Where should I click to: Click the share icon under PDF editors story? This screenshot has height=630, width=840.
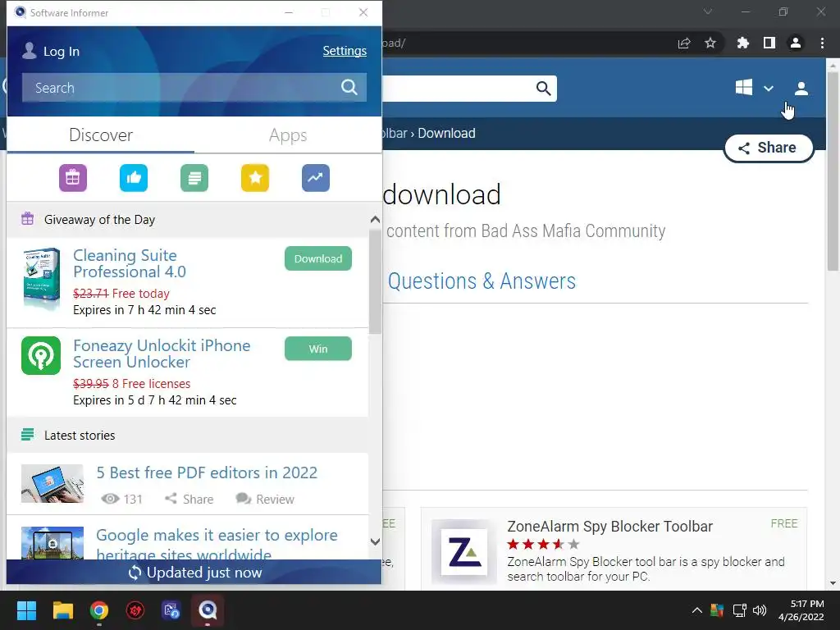(171, 499)
